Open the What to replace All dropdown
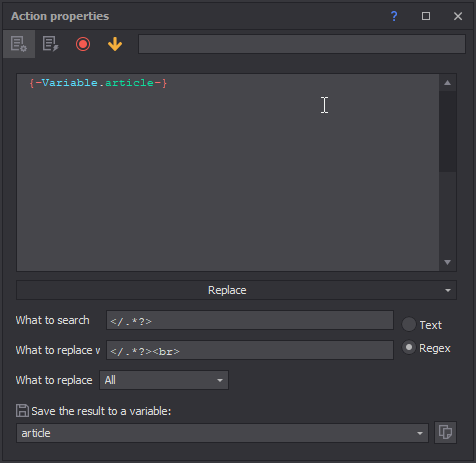Image resolution: width=476 pixels, height=463 pixels. (x=164, y=380)
